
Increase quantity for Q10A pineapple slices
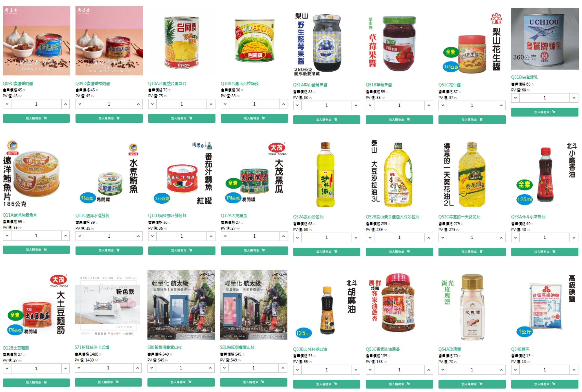coord(211,104)
